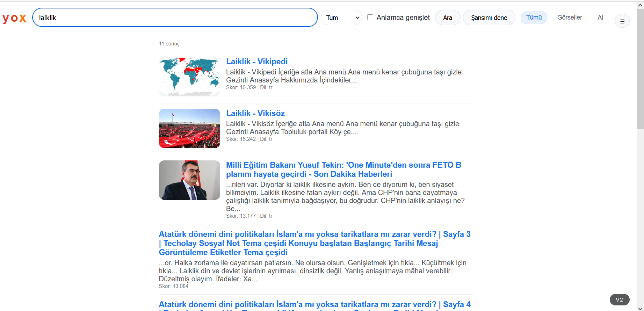Click the world map thumbnail

[189, 77]
